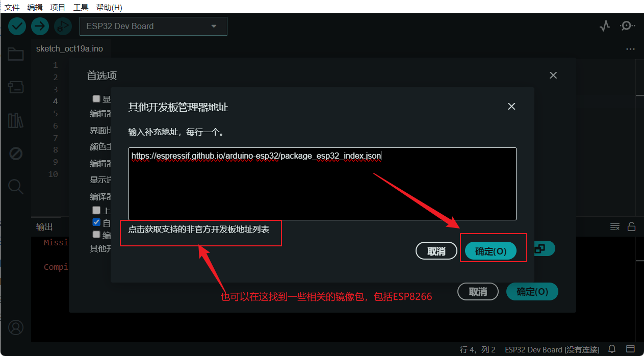Viewport: 644px width, 356px height.
Task: Open the 工具 menu
Action: tap(81, 7)
